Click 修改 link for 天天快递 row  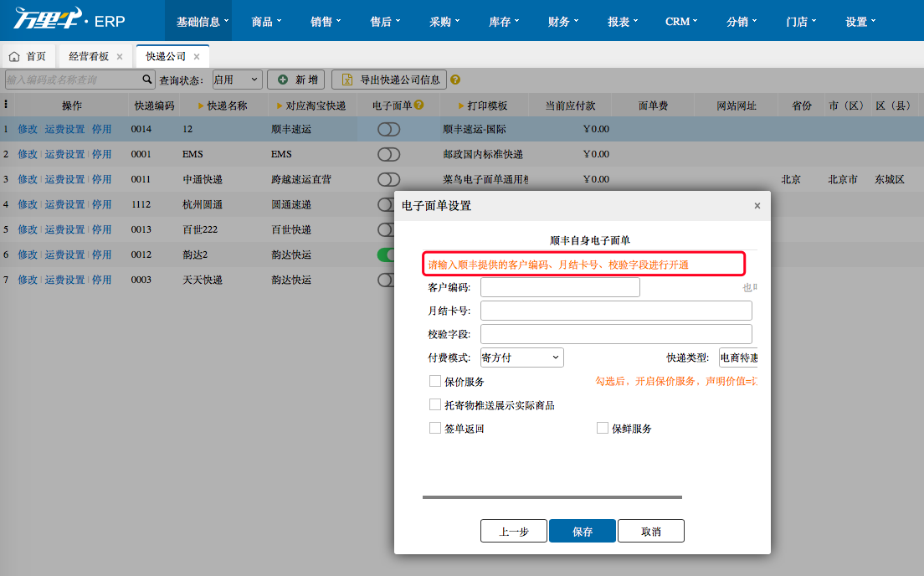pyautogui.click(x=28, y=280)
